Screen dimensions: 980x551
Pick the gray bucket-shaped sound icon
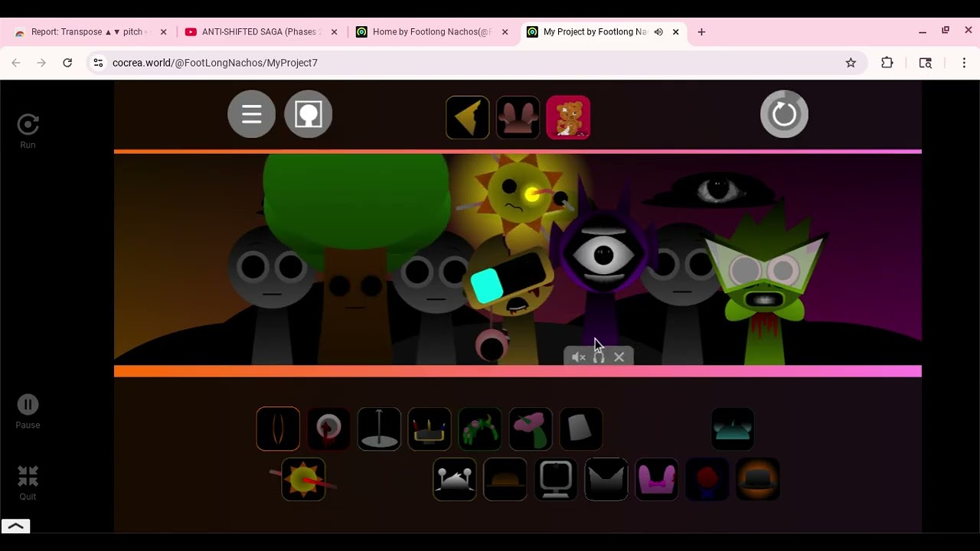(x=581, y=429)
